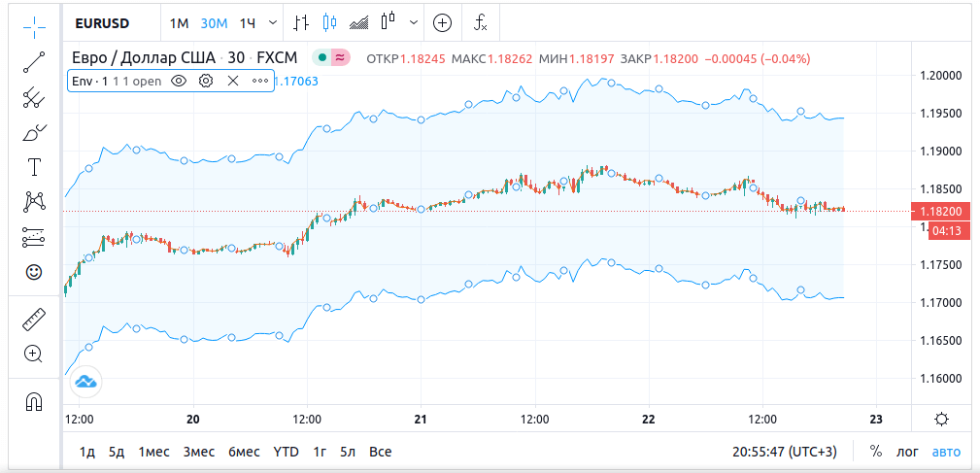This screenshot has height=473, width=980.
Task: Expand the chart style dropdown arrow
Action: (x=416, y=22)
